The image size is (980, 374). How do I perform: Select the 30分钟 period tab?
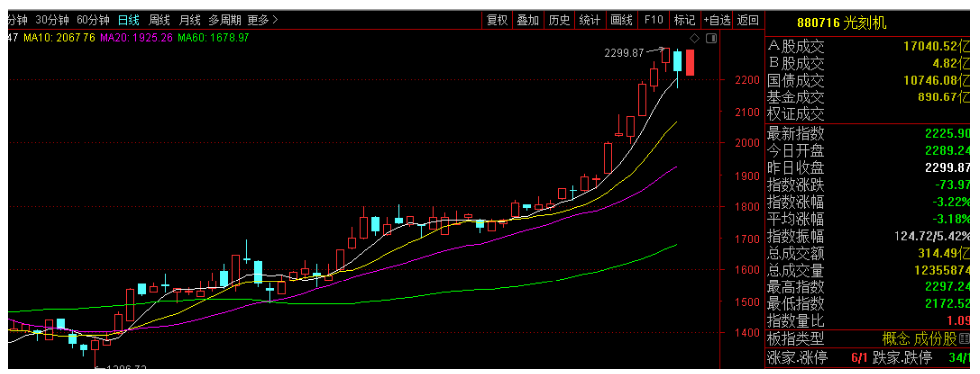(x=52, y=19)
